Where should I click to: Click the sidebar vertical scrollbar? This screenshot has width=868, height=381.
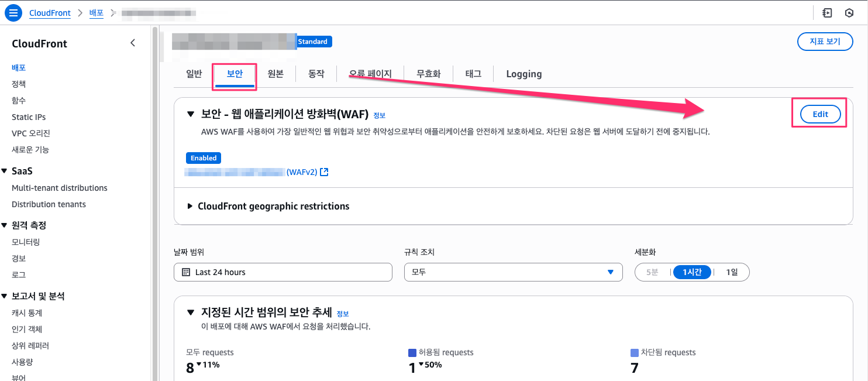point(154,203)
